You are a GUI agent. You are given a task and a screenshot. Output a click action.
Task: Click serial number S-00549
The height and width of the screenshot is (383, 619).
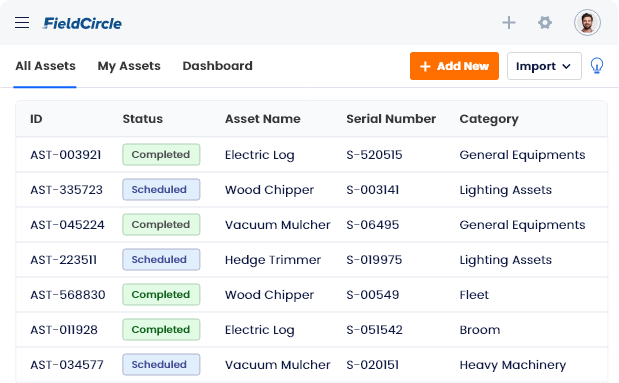point(373,295)
